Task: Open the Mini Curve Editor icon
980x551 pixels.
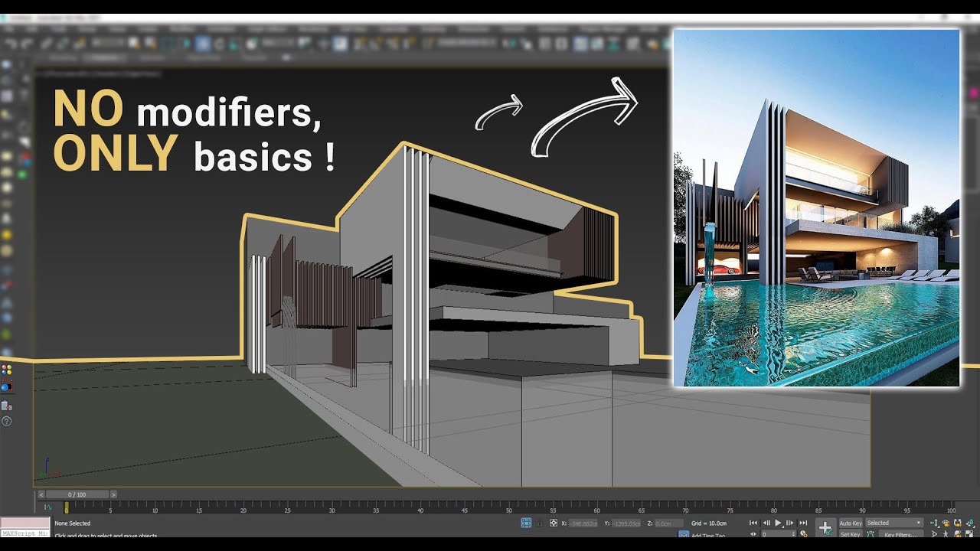Action: tap(48, 507)
